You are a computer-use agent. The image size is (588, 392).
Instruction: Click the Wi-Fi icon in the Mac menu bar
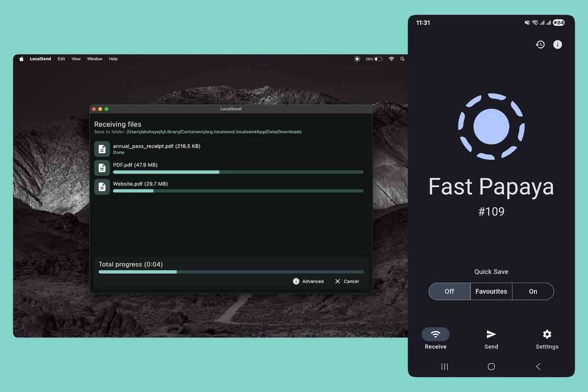392,59
